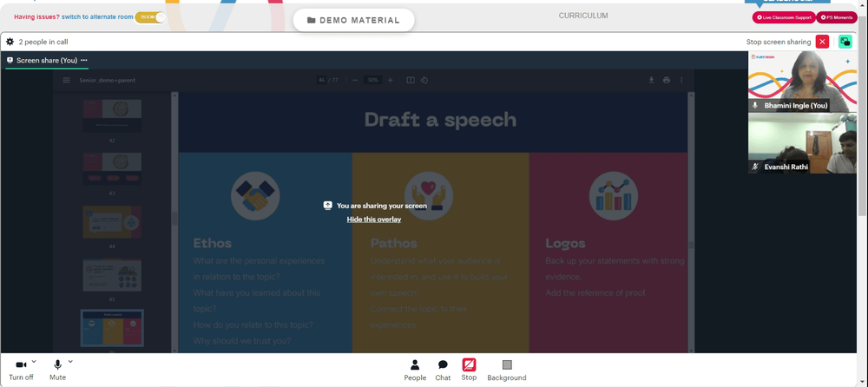
Task: Expand microphone options chevron
Action: [x=70, y=362]
